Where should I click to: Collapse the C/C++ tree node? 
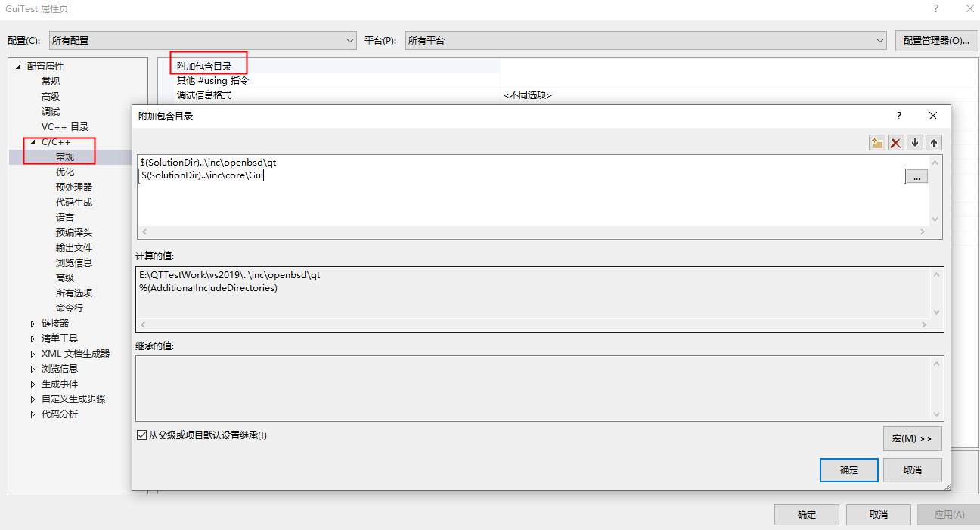click(33, 142)
